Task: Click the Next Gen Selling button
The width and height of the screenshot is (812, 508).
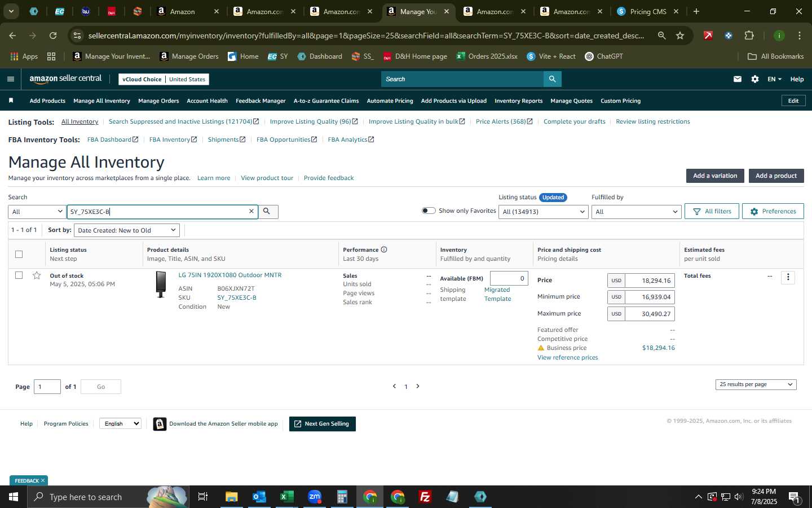Action: 323,424
